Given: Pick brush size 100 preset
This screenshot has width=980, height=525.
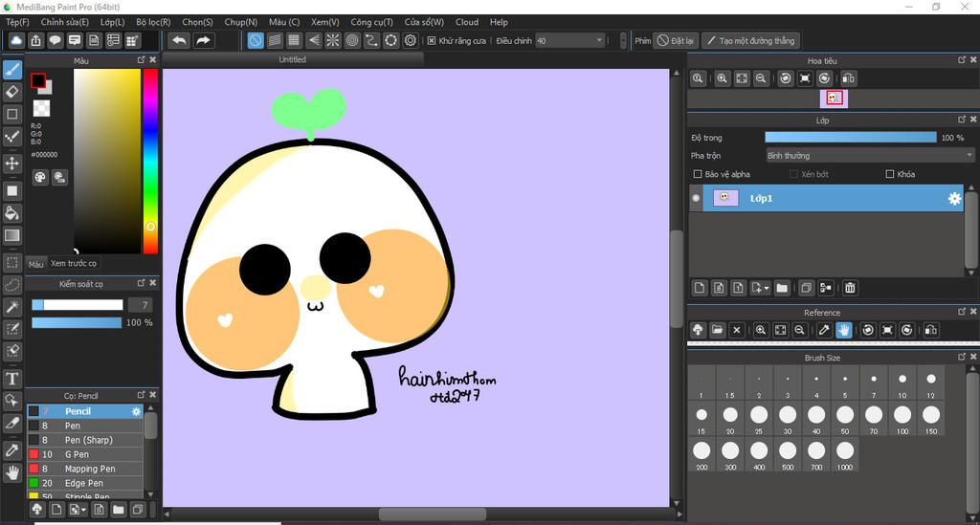Looking at the screenshot, I should tap(902, 419).
